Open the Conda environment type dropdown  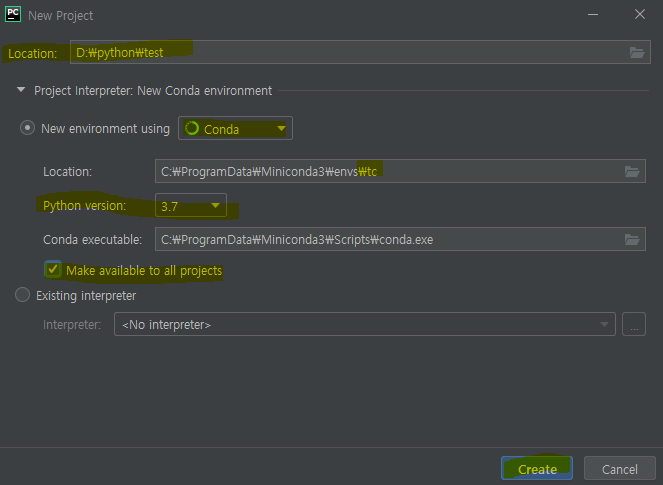click(235, 128)
